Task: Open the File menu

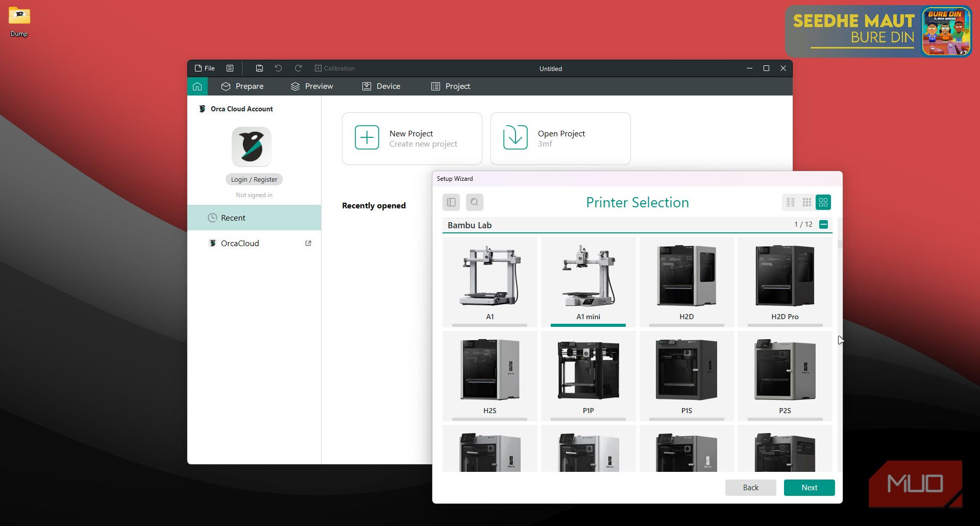Action: (x=205, y=68)
